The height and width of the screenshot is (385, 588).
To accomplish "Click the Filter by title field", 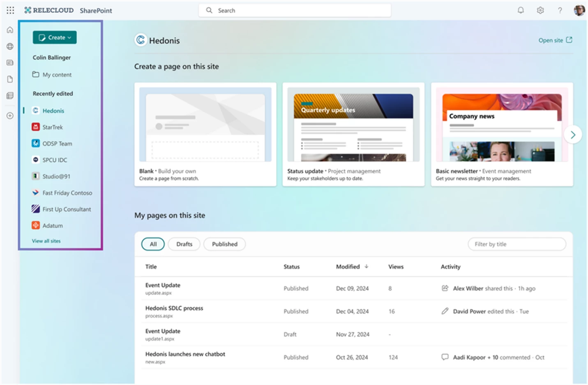I will (517, 244).
